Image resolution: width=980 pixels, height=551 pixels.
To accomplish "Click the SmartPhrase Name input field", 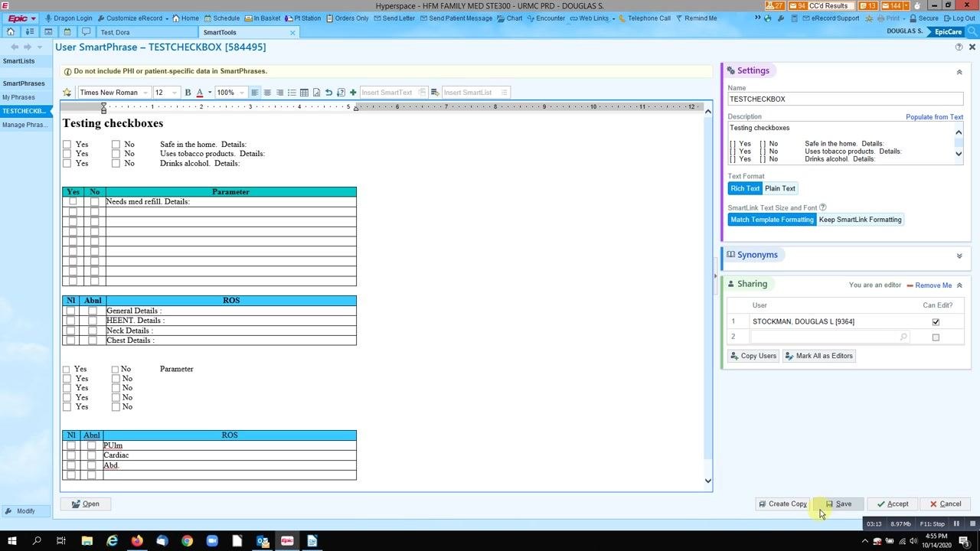I will point(845,99).
